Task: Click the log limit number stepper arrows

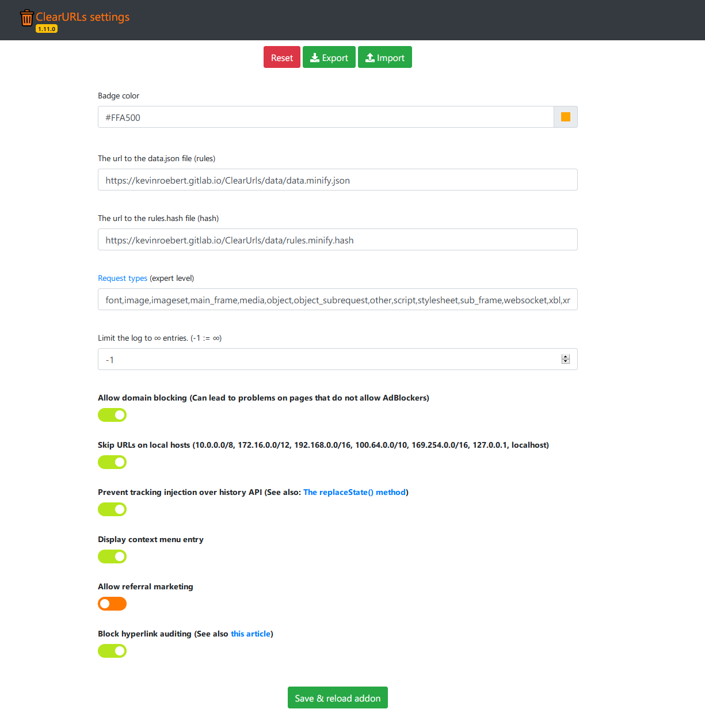Action: (565, 360)
